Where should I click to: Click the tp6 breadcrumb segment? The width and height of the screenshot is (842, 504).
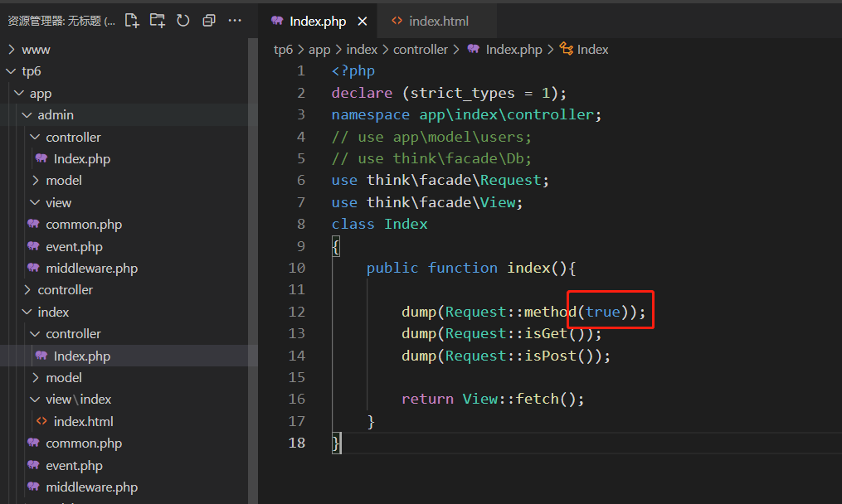(x=283, y=50)
